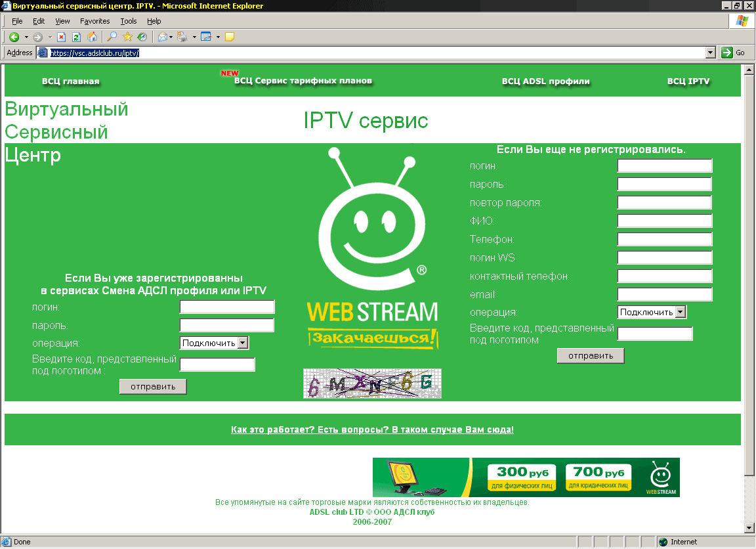Open операция dropdown in the existing-user form
756x549 pixels.
click(x=215, y=343)
